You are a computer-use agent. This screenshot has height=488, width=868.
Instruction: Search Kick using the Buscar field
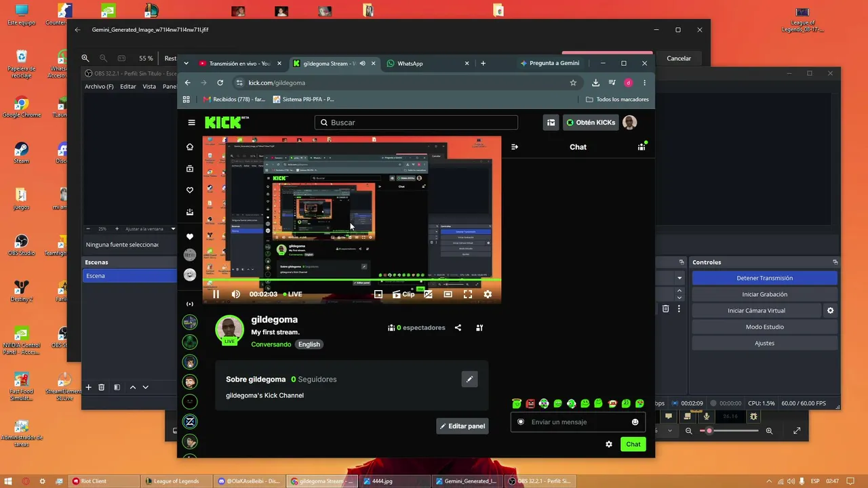[x=416, y=123]
